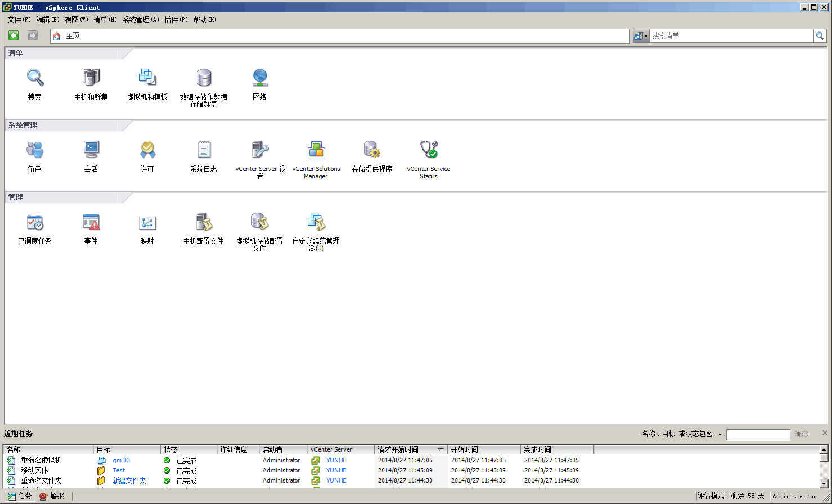This screenshot has width=832, height=504.
Task: Open the 视图(W) menu
Action: (77, 20)
